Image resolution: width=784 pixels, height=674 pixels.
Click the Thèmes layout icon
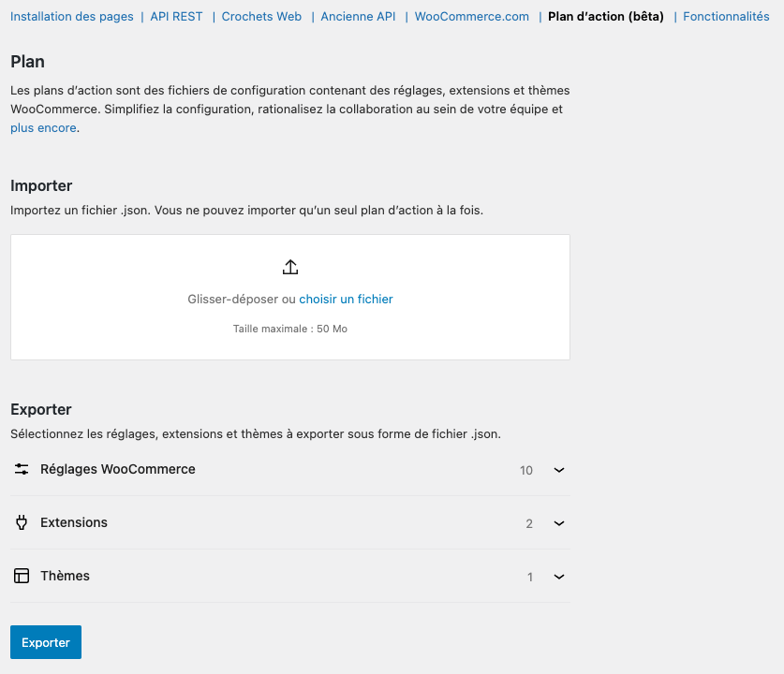click(22, 576)
